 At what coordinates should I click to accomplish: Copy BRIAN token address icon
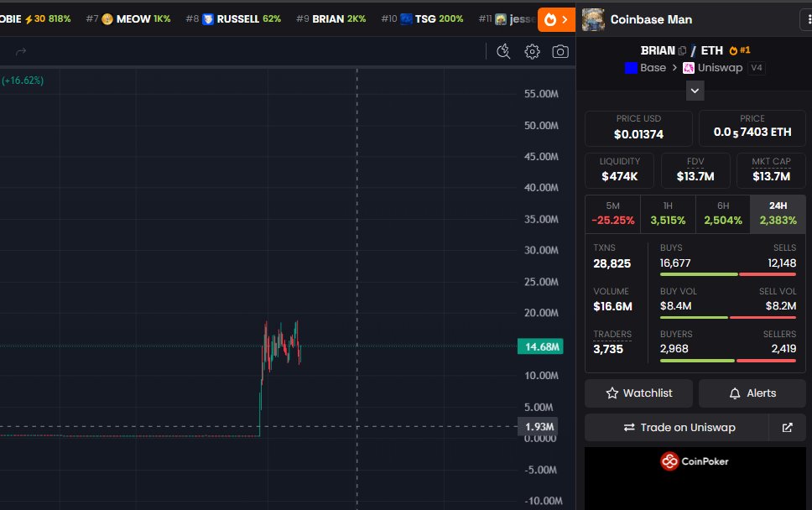682,50
